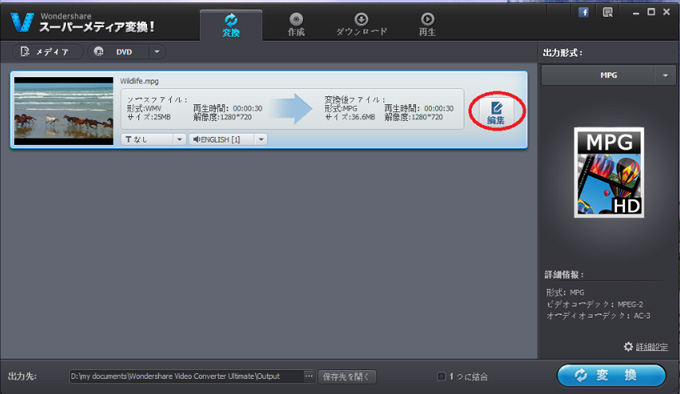The width and height of the screenshot is (680, 394).
Task: Open the 再生 (Play) tab
Action: [427, 25]
